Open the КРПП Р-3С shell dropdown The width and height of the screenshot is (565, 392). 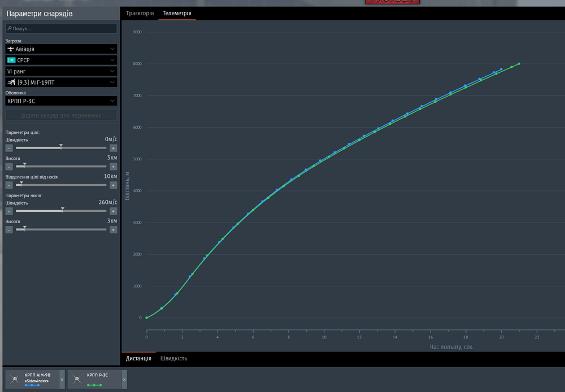pos(61,101)
